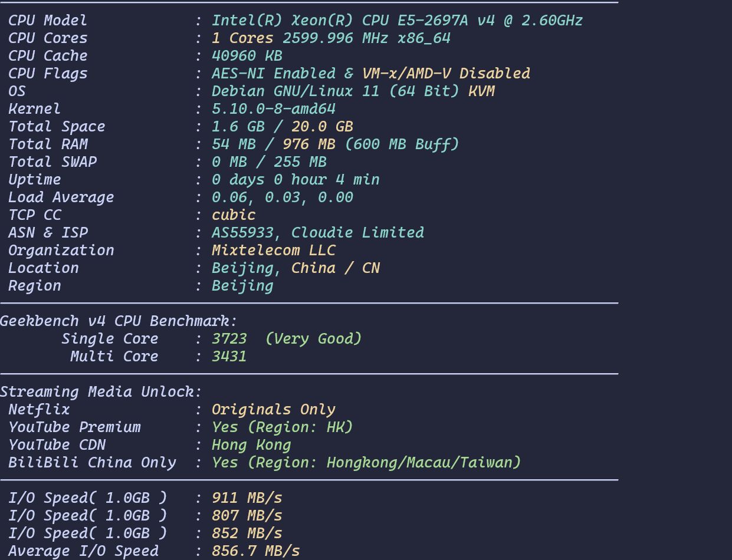732x560 pixels.
Task: Select uptime '0 days 0 hour 4 min'
Action: point(296,180)
